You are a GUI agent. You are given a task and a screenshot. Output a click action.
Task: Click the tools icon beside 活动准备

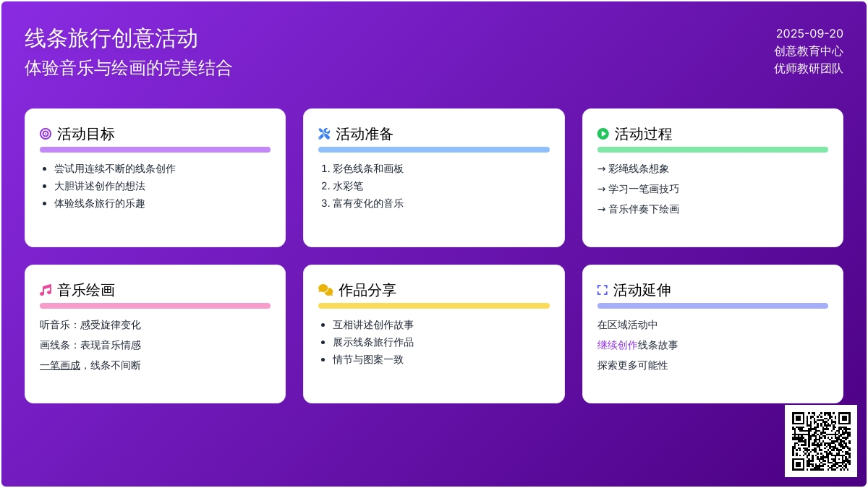[x=324, y=134]
